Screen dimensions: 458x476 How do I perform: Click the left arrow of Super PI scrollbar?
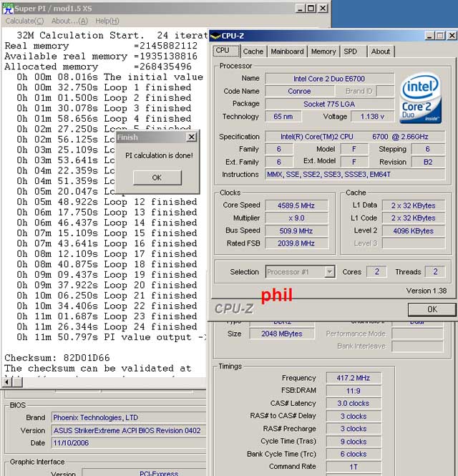click(6, 382)
